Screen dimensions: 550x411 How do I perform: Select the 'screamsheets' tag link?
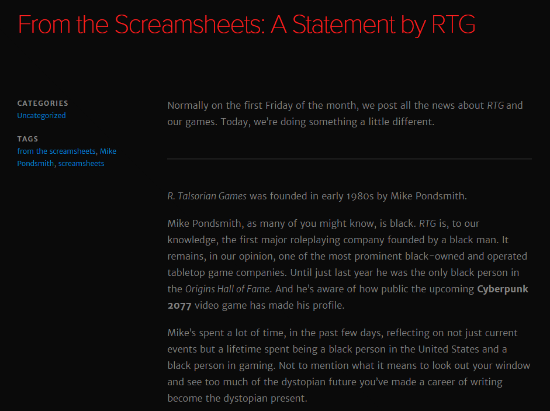[x=81, y=163]
